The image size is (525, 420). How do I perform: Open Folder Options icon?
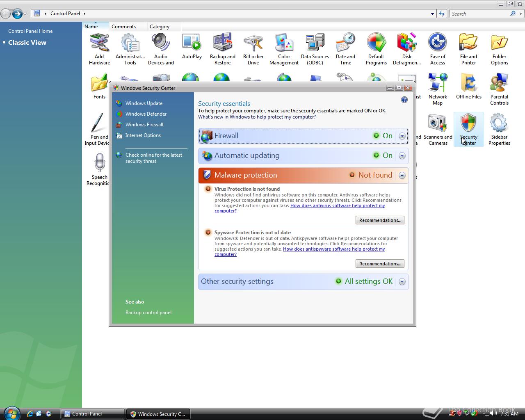(499, 49)
